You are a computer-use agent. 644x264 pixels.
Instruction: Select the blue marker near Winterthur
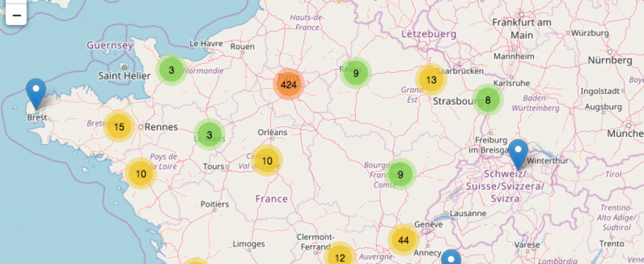point(518,153)
